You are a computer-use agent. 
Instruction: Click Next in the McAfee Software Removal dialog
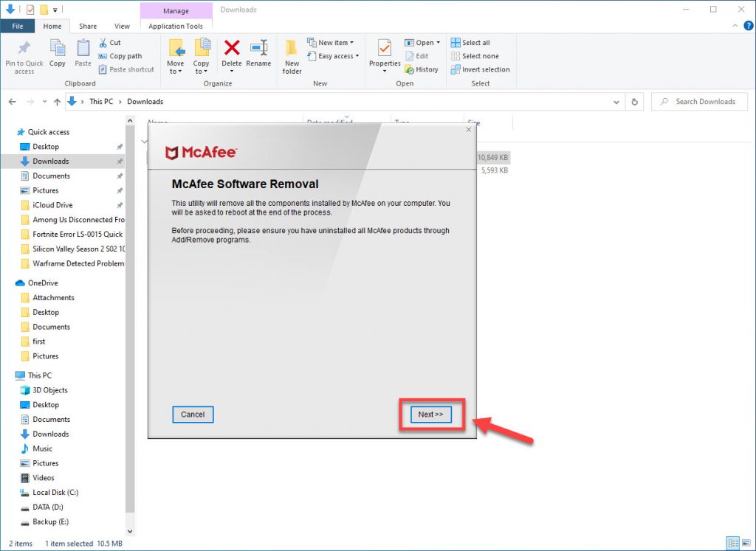(x=431, y=415)
